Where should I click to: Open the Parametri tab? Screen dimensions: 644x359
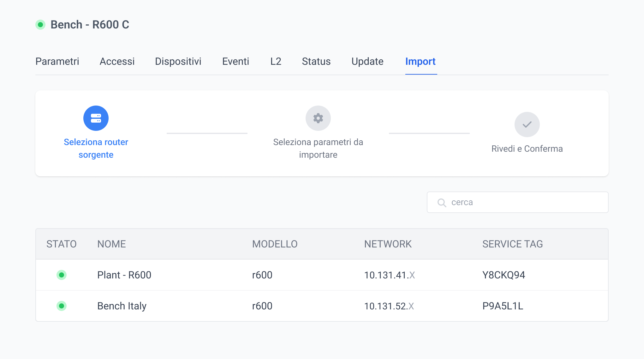(57, 61)
